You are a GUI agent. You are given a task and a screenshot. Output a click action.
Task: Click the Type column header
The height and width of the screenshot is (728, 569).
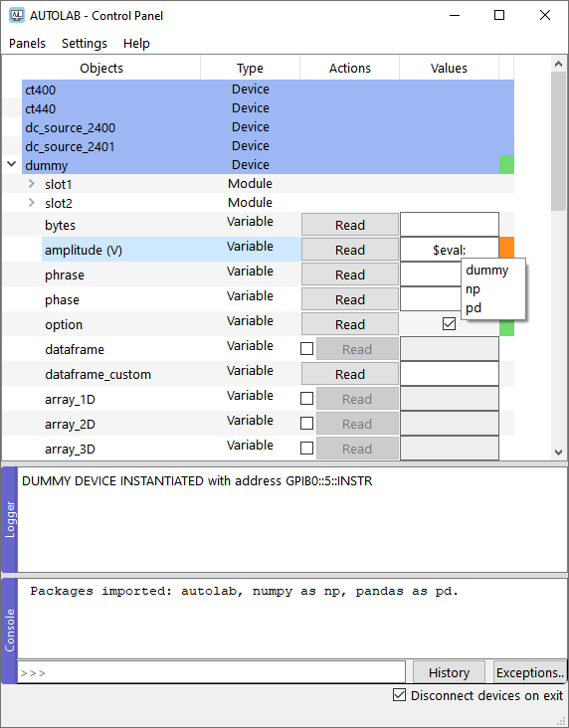pos(250,68)
